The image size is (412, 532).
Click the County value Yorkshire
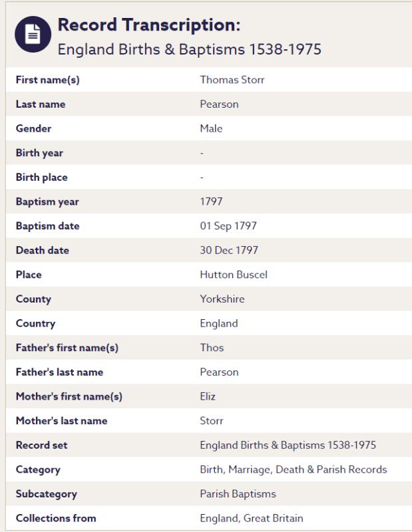click(222, 299)
